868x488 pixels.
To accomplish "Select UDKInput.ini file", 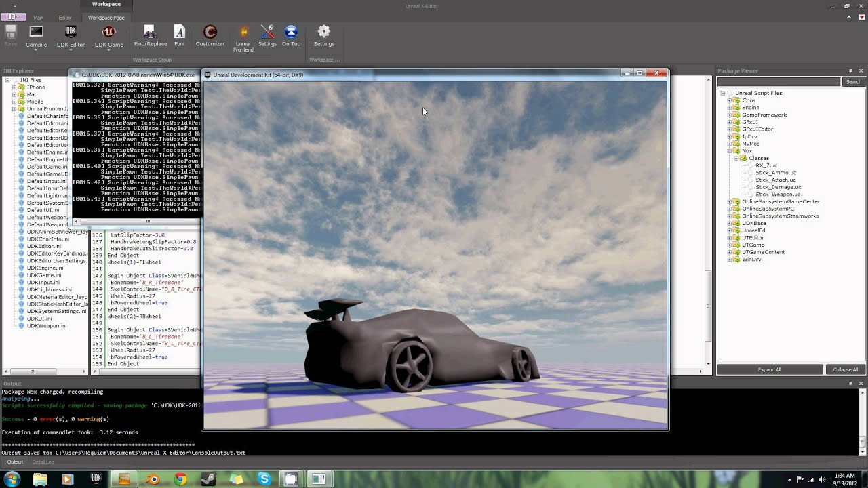I will click(x=44, y=283).
